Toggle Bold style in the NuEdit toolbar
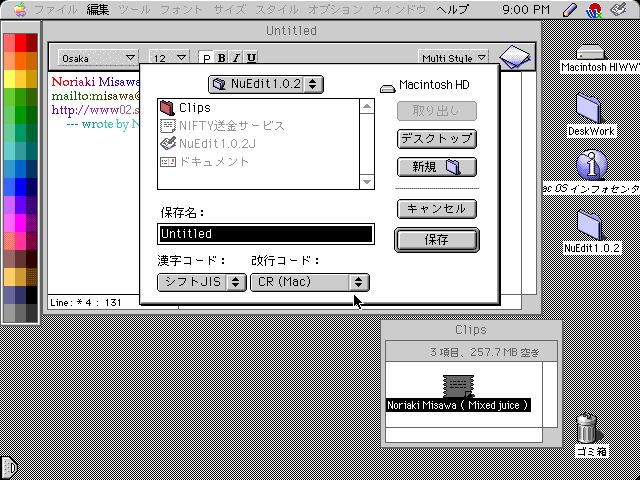 point(221,58)
